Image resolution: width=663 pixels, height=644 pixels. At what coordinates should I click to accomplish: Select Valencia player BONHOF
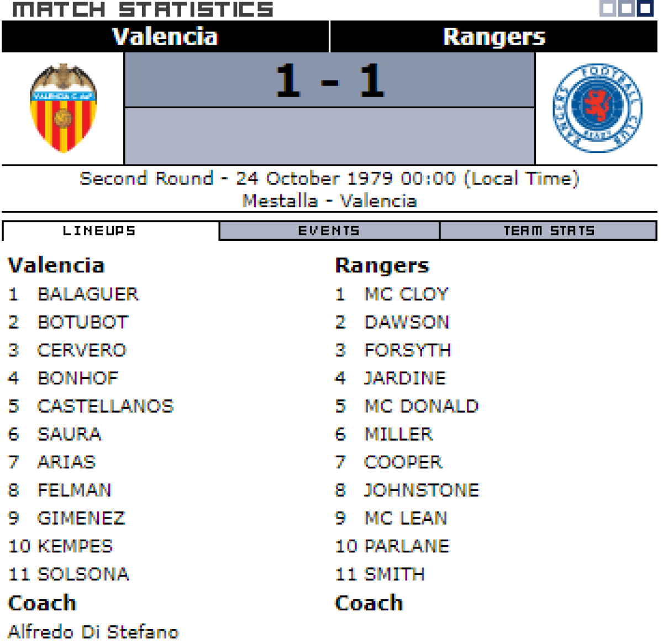click(78, 378)
